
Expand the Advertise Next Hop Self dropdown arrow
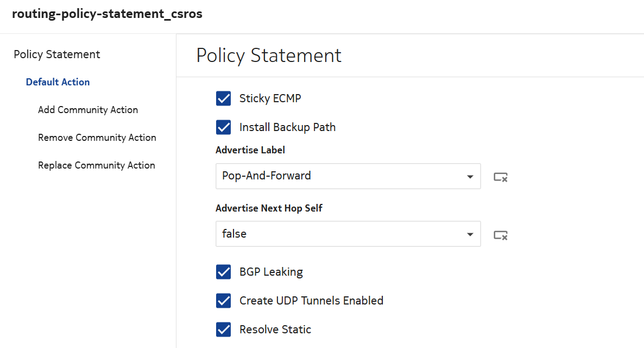click(470, 234)
